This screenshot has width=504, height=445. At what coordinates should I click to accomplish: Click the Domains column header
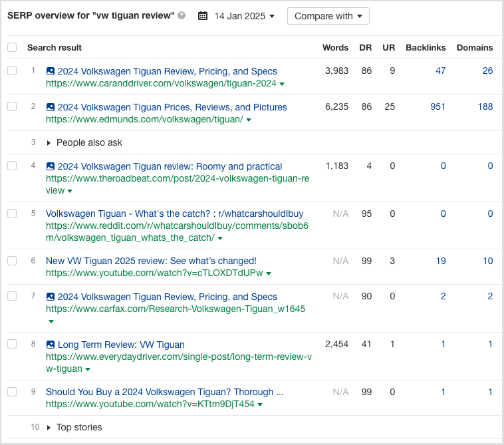(475, 48)
